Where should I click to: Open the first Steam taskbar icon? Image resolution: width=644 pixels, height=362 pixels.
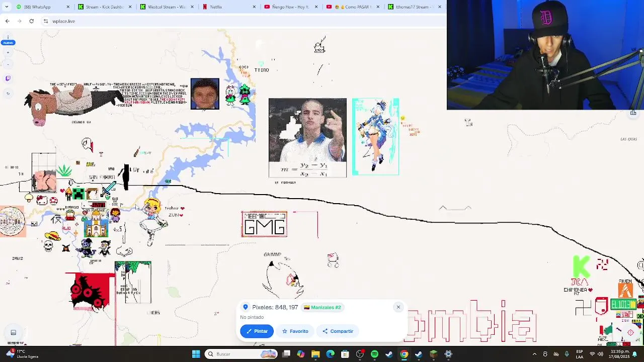click(389, 354)
